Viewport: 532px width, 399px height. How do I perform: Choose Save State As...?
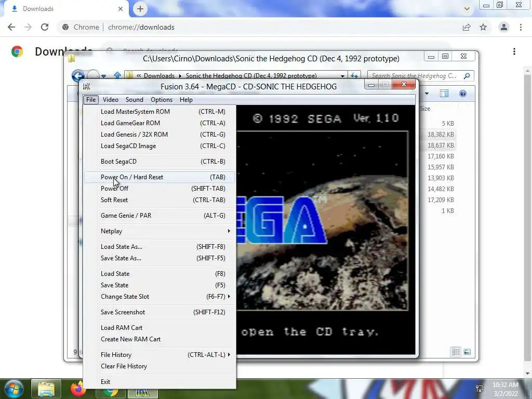[x=159, y=258]
